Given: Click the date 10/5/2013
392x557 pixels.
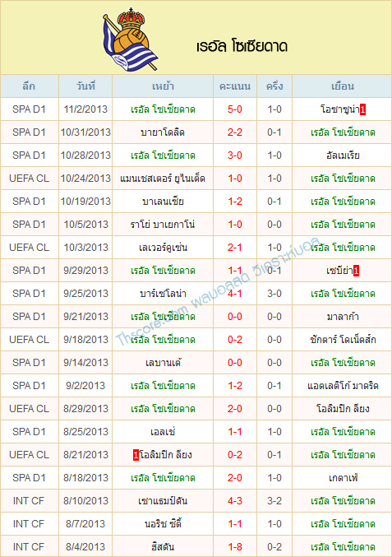Looking at the screenshot, I should (85, 225).
